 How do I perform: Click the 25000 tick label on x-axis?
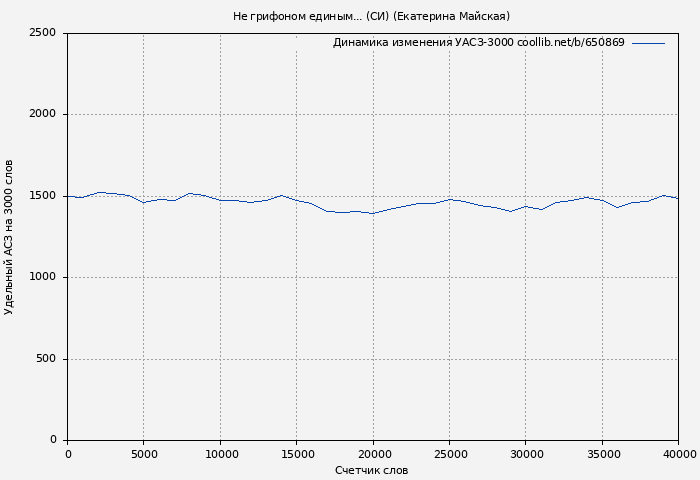pyautogui.click(x=449, y=454)
